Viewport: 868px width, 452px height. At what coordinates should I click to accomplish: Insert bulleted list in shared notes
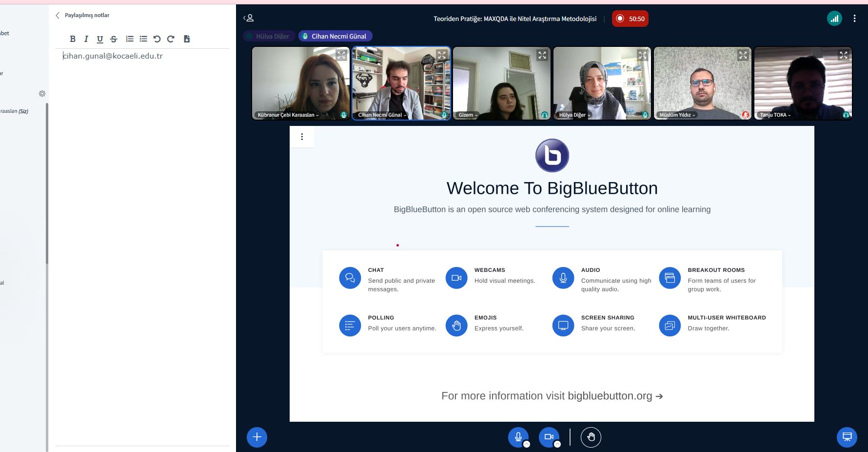click(143, 39)
